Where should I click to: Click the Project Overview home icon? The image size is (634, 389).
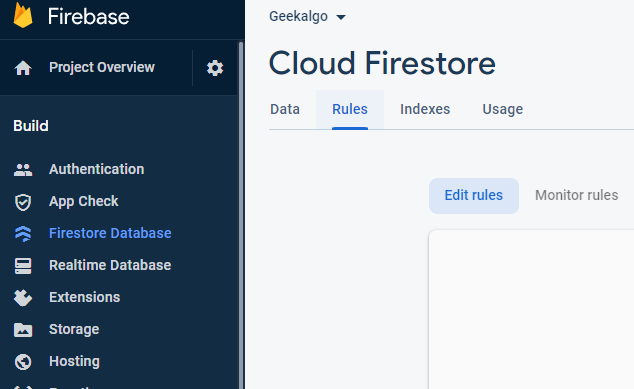23,68
